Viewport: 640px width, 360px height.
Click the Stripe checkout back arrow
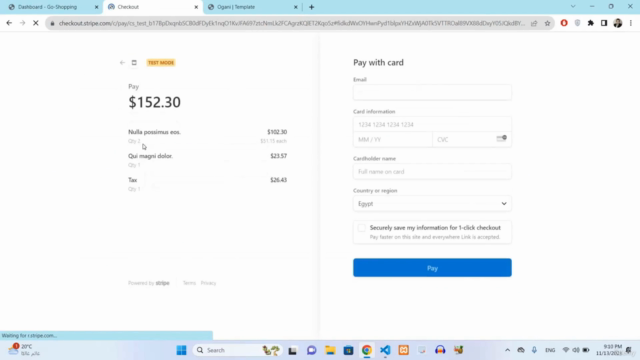(x=122, y=62)
